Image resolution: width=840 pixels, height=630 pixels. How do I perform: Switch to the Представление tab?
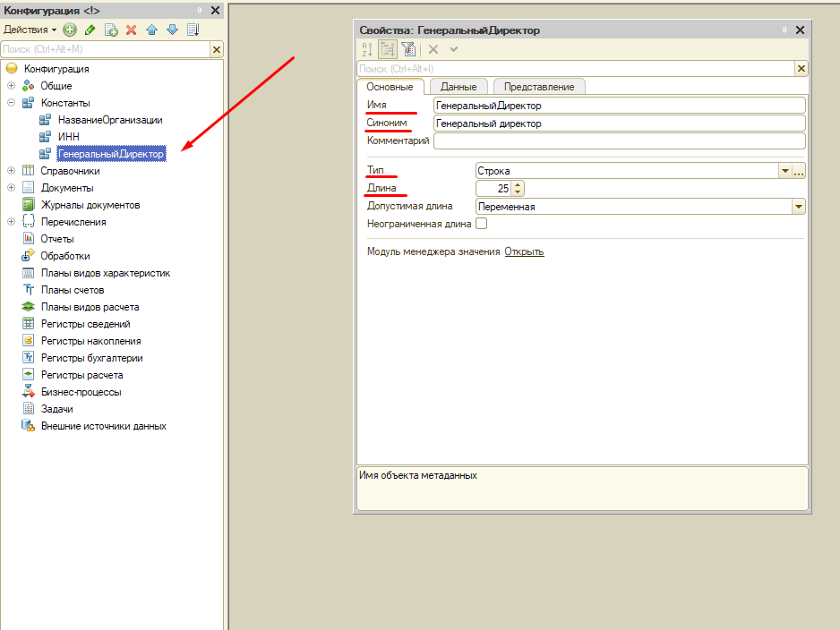(x=539, y=87)
